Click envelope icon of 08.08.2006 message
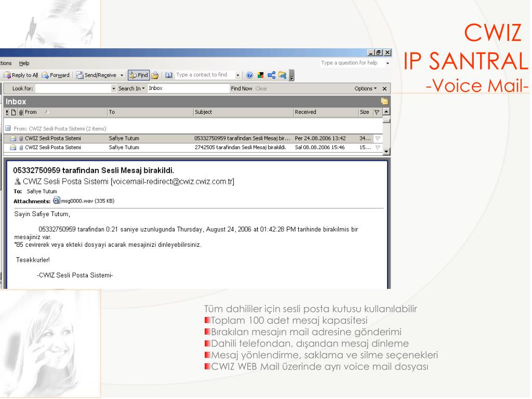 [x=13, y=148]
